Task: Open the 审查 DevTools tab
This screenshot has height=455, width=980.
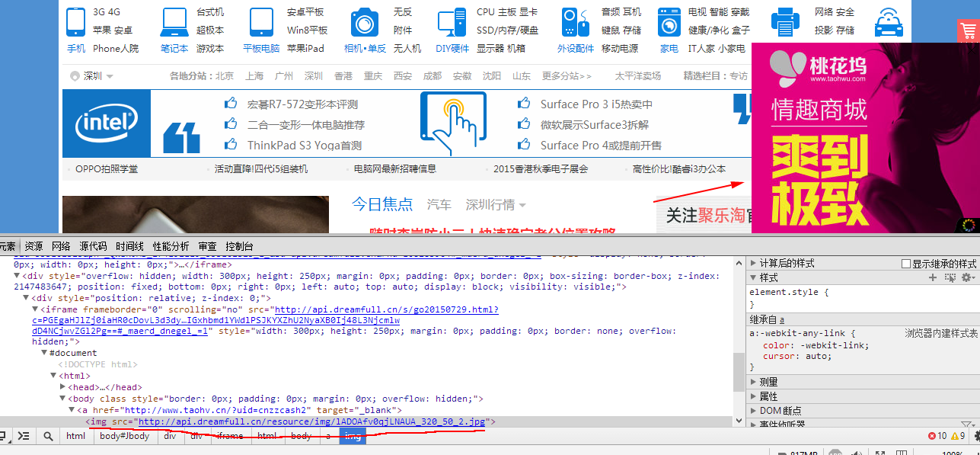Action: pyautogui.click(x=207, y=246)
